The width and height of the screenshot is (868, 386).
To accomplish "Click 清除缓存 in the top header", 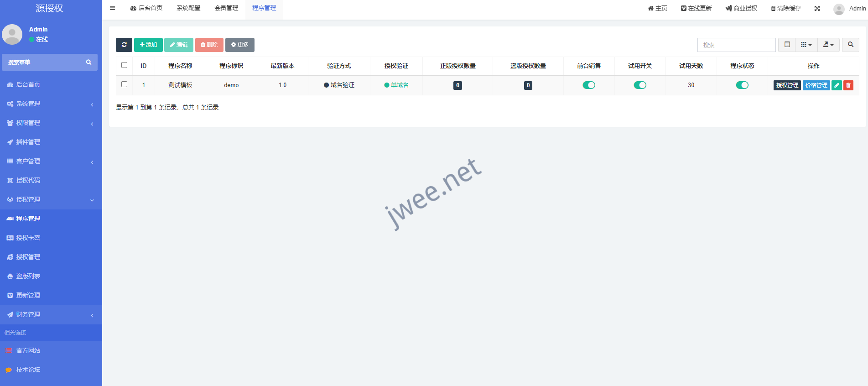I will pos(786,8).
